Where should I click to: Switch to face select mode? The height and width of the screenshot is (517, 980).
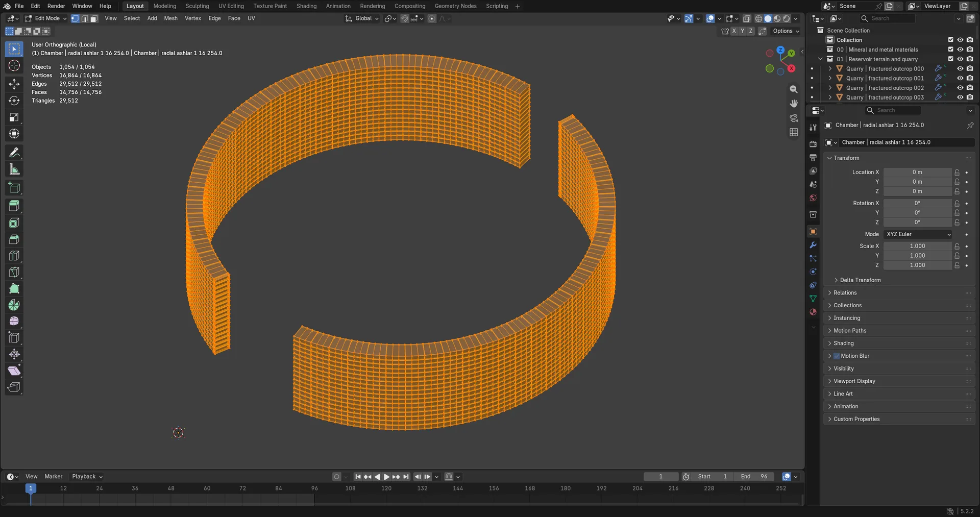click(x=94, y=18)
